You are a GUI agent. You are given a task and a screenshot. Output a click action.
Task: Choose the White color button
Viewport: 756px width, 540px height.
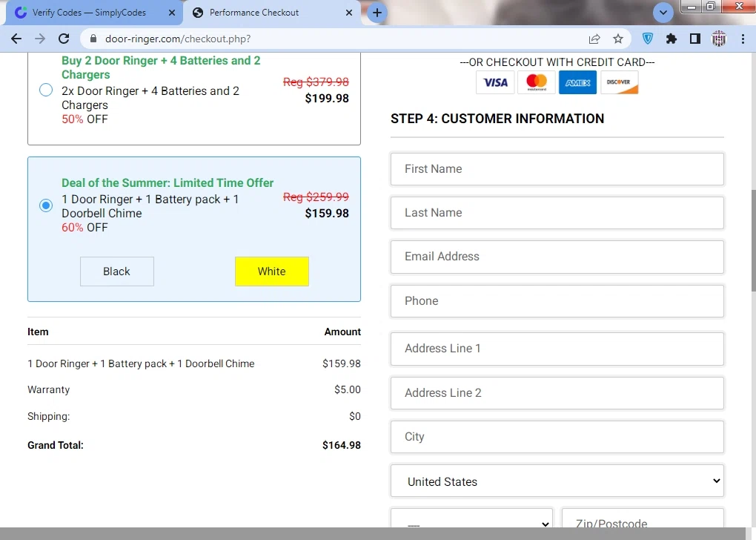271,271
